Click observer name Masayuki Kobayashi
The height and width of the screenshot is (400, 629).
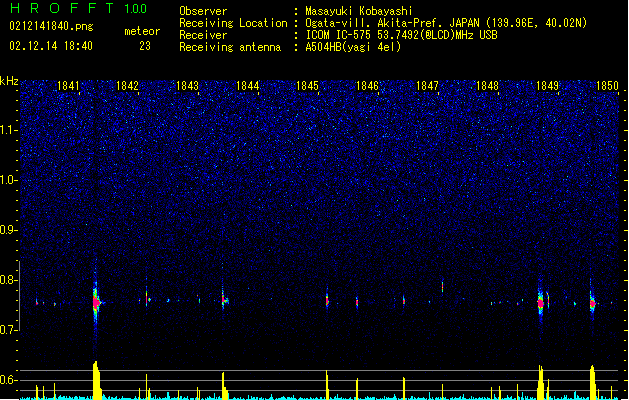coord(359,11)
